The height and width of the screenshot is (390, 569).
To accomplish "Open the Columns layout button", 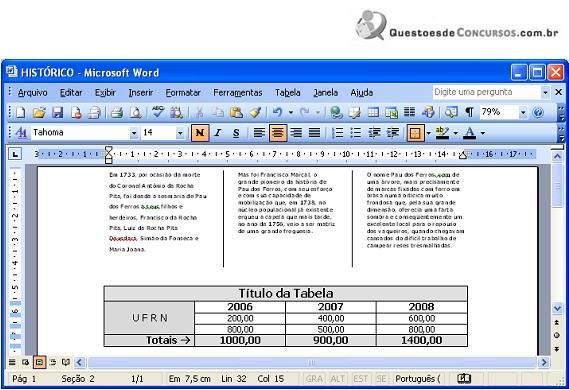I will (x=410, y=112).
